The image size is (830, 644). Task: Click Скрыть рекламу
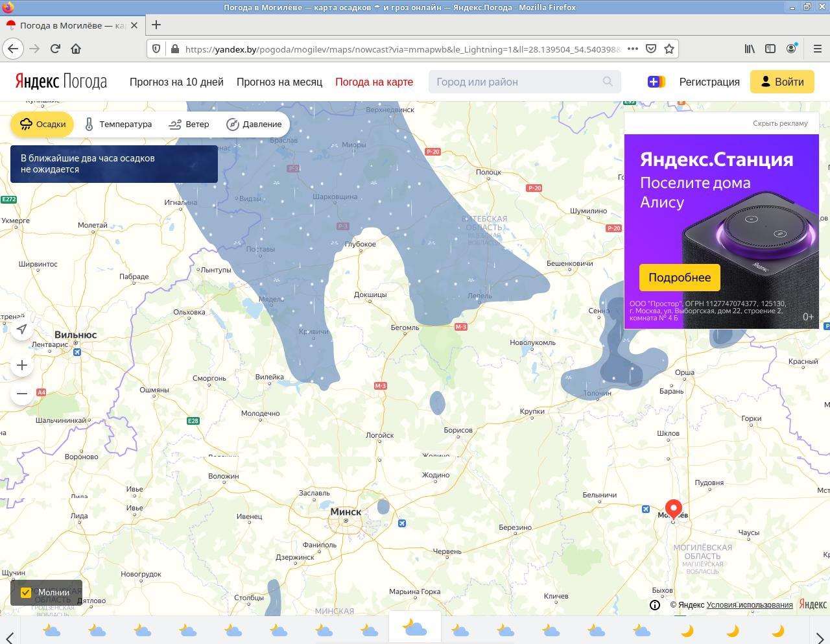point(780,123)
